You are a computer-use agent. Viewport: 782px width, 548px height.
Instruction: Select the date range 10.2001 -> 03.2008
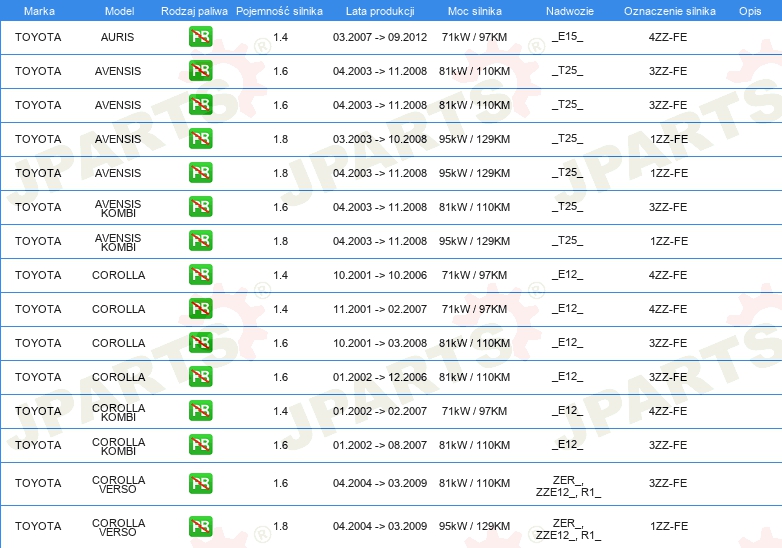380,343
